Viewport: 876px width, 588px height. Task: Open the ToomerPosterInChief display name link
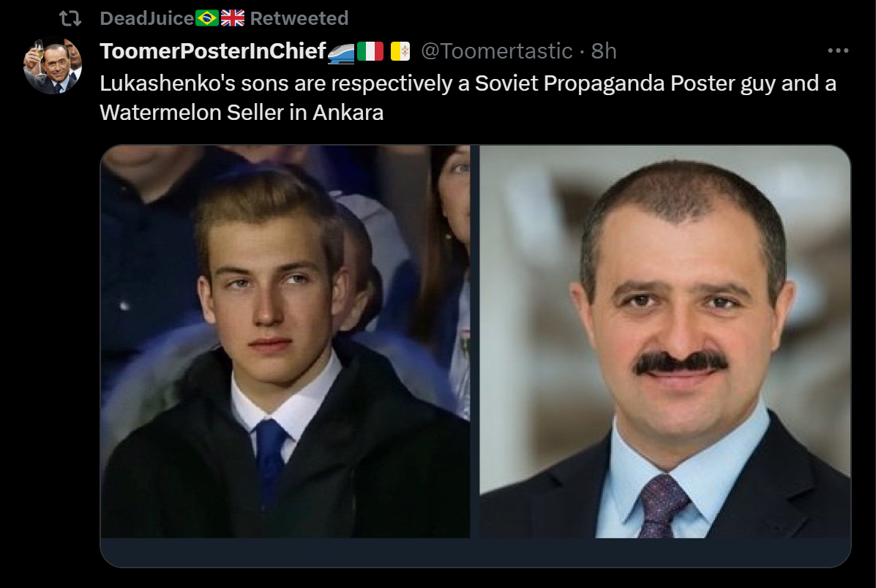(212, 51)
